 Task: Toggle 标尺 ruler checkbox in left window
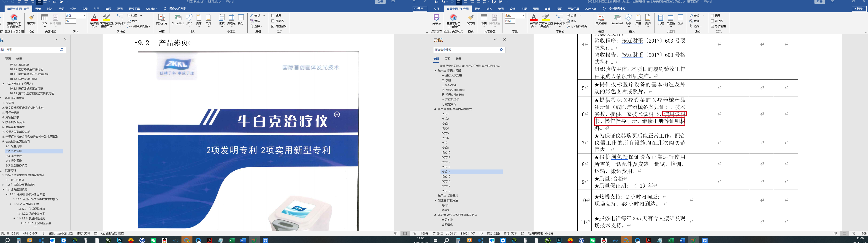click(x=273, y=16)
